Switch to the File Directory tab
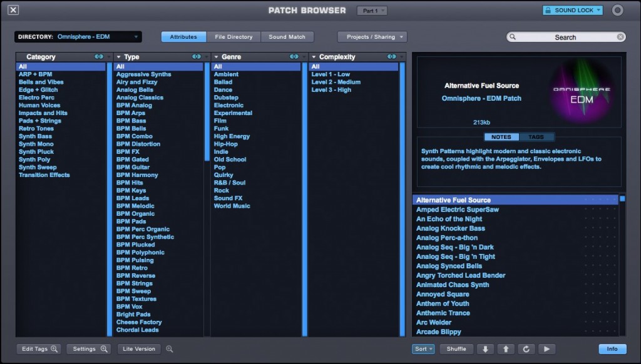 click(x=233, y=37)
